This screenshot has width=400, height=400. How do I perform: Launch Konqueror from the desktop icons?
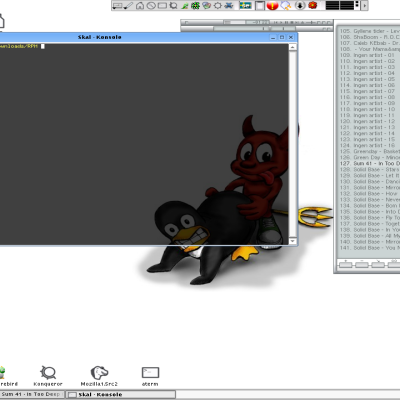click(x=48, y=376)
